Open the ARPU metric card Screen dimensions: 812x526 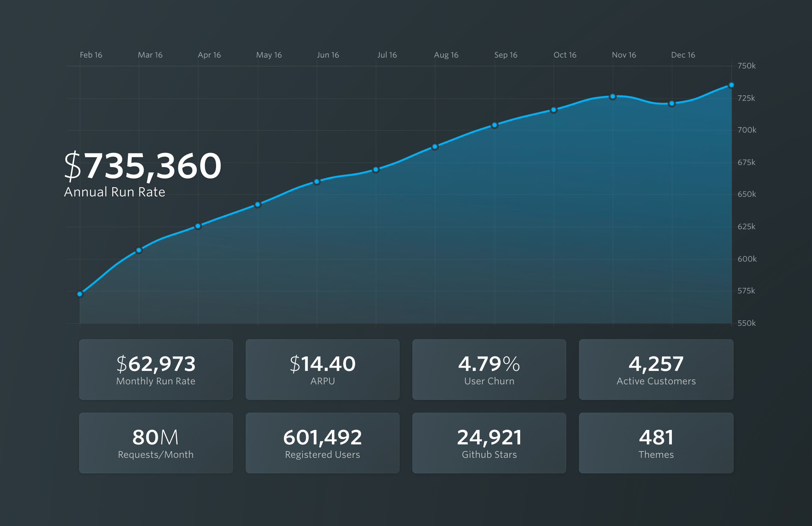coord(322,370)
